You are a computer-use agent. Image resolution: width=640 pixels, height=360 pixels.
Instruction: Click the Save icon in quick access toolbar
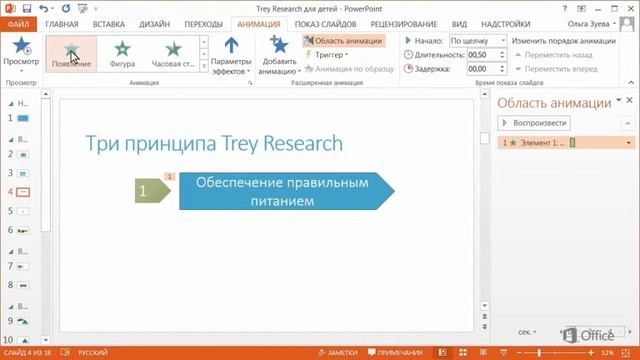[x=27, y=9]
